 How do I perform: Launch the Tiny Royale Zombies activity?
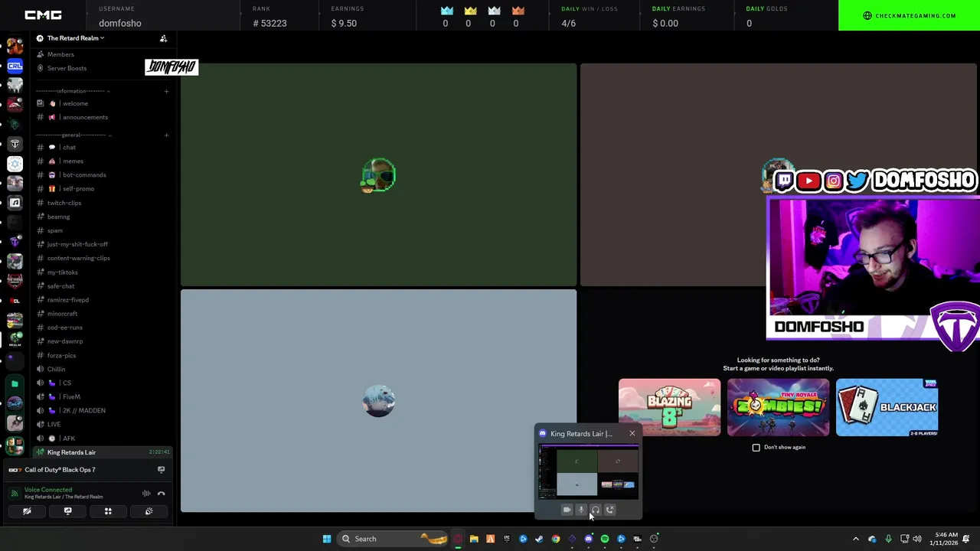778,407
